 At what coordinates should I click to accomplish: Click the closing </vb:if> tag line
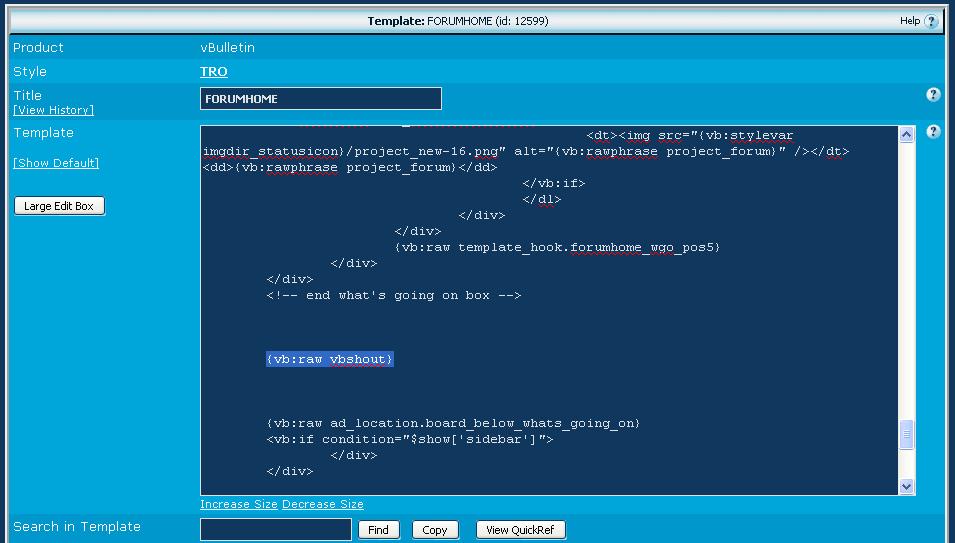click(x=554, y=183)
